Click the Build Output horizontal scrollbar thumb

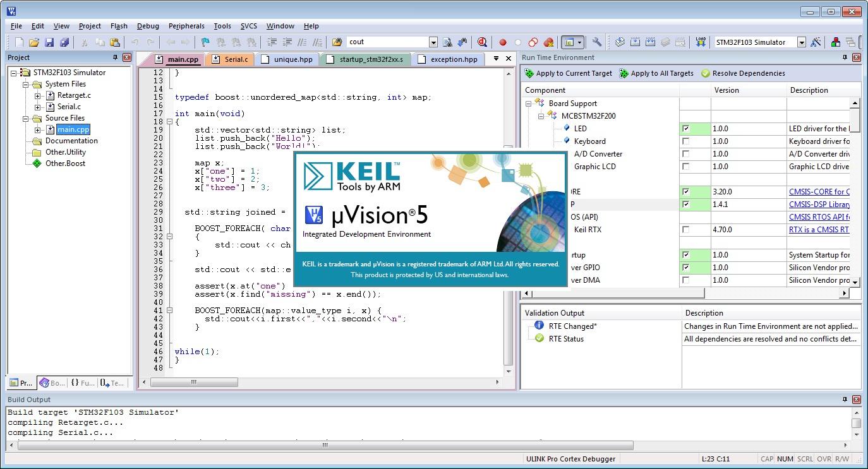point(325,445)
